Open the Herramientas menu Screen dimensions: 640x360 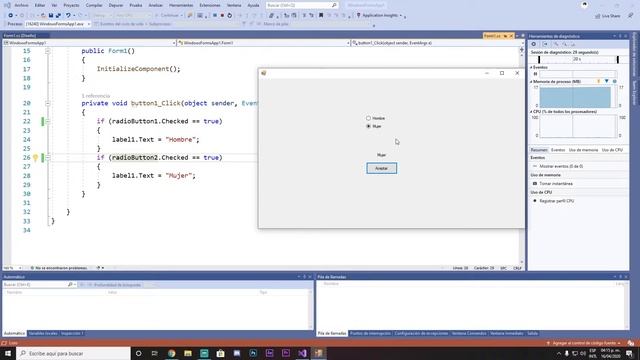tap(181, 5)
